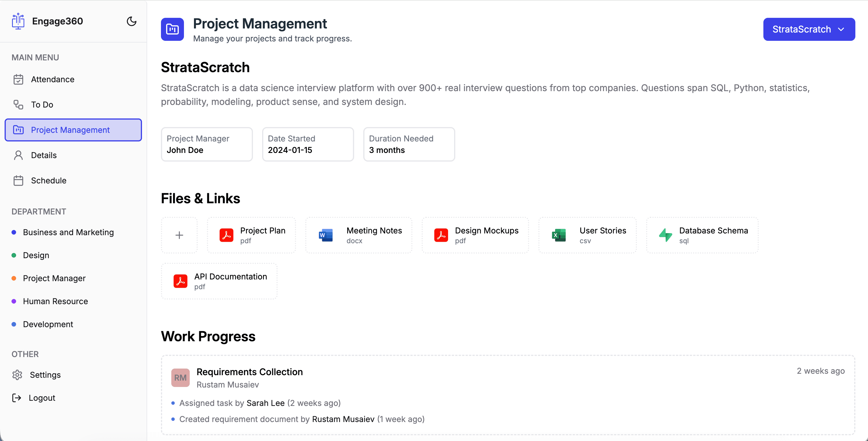The width and height of the screenshot is (868, 441).
Task: Select Project Manager department
Action: tap(54, 278)
